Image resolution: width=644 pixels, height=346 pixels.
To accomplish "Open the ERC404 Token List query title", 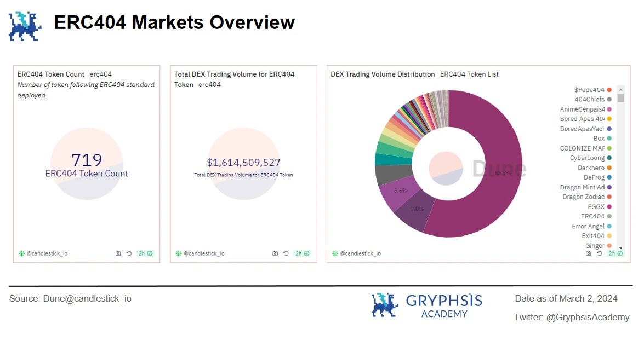I will coord(469,74).
